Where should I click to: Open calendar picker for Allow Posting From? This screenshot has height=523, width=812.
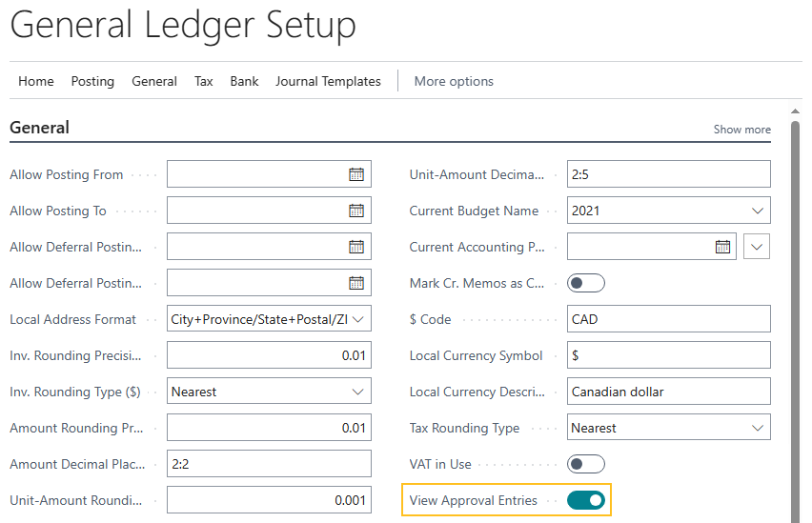356,174
